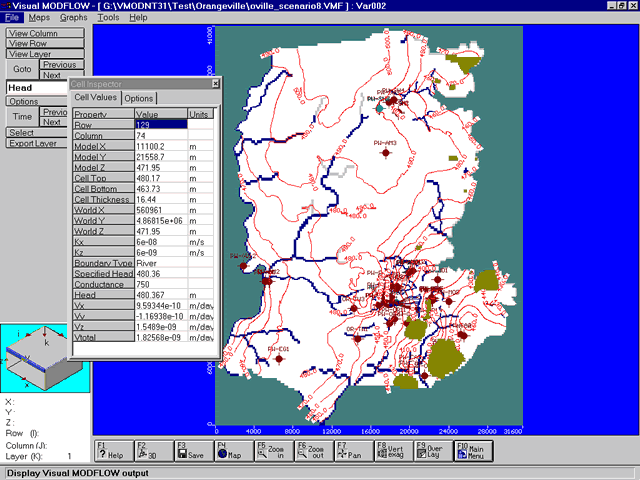This screenshot has width=640, height=480.
Task: Click the Head value 480.367
Action: point(161,295)
